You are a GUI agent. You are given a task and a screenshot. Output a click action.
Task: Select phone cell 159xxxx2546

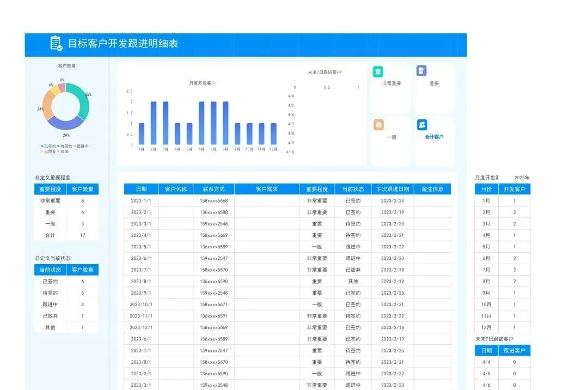click(x=214, y=224)
